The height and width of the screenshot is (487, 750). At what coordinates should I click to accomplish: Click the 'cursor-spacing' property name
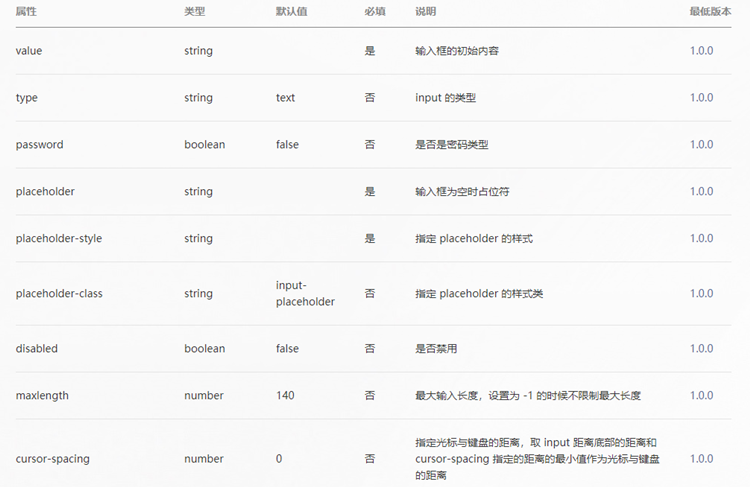[x=53, y=459]
